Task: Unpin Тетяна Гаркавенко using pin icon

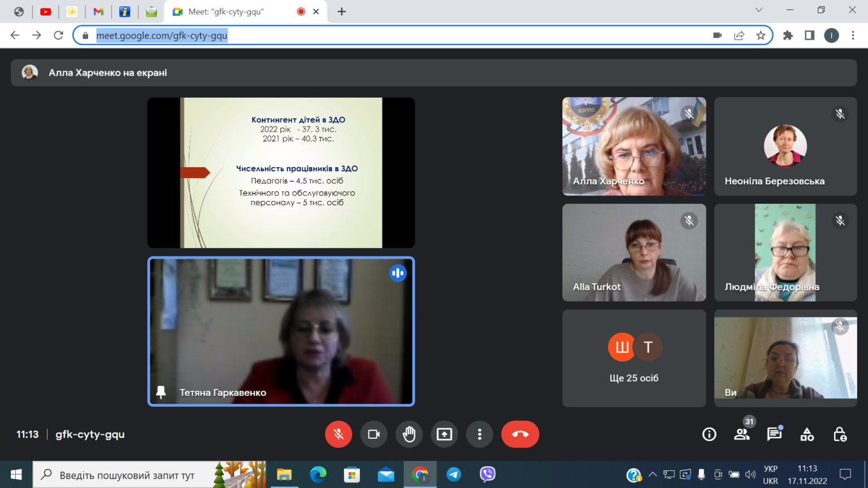Action: click(161, 392)
